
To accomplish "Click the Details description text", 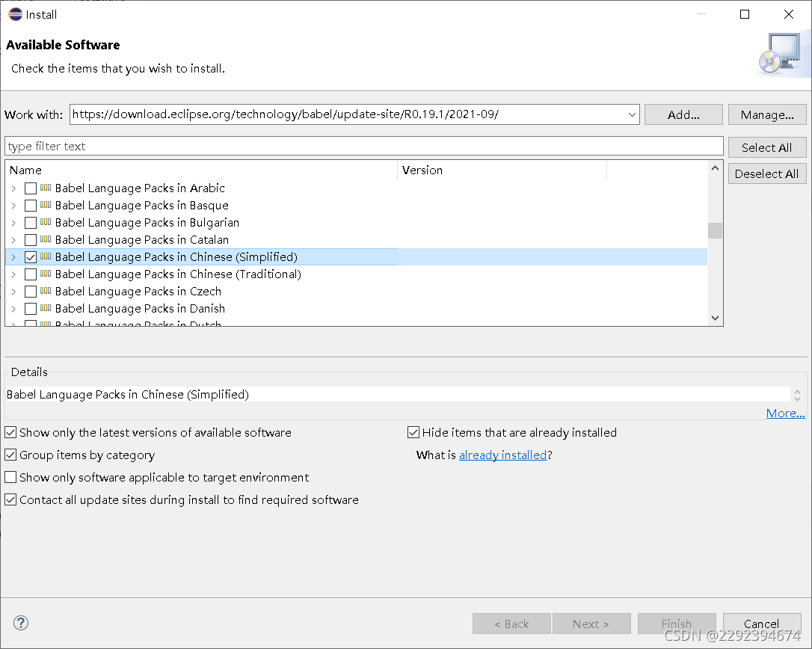I will pos(127,395).
